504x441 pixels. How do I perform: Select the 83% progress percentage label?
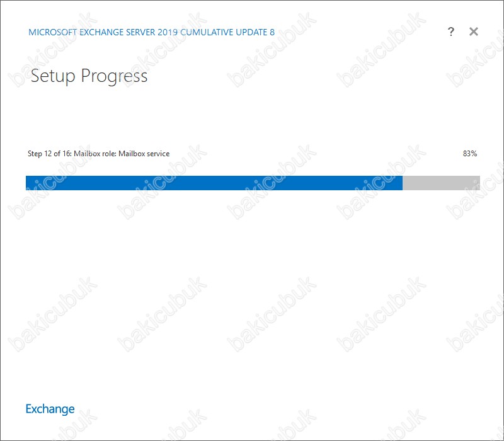tap(470, 154)
